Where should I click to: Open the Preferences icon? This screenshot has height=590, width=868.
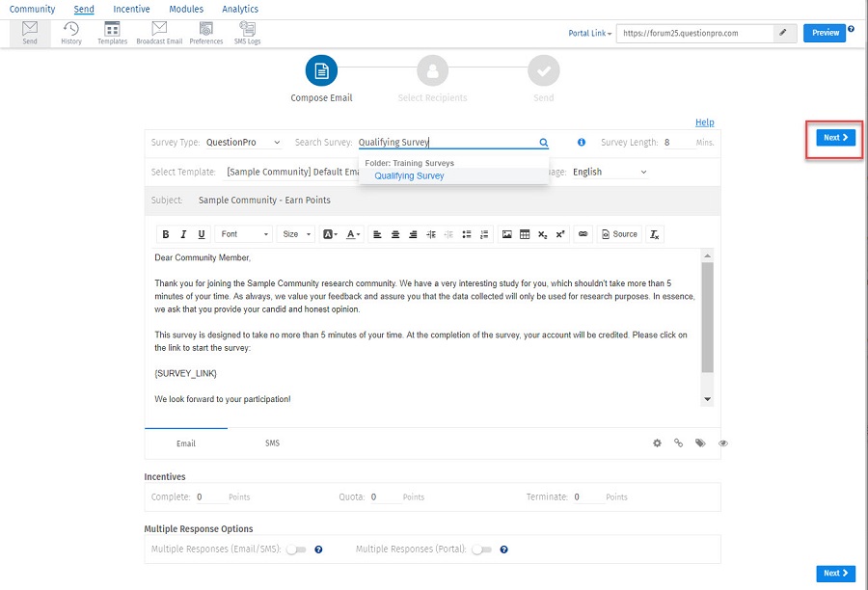206,33
